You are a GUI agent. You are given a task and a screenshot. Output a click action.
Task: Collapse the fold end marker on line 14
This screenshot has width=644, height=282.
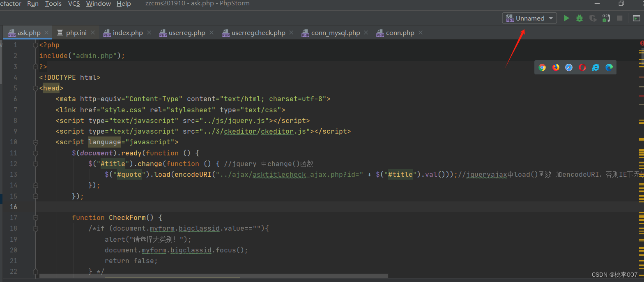pyautogui.click(x=36, y=185)
